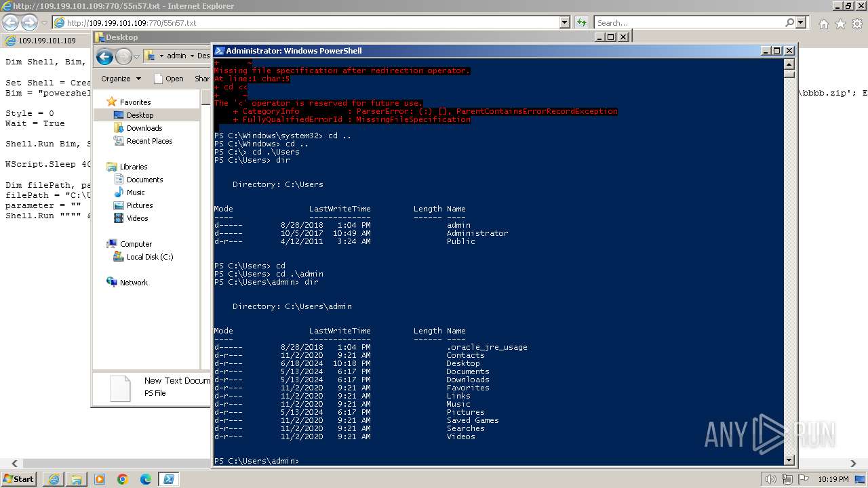Click PowerShell scrollbar up arrow
The width and height of the screenshot is (868, 488).
pos(789,64)
